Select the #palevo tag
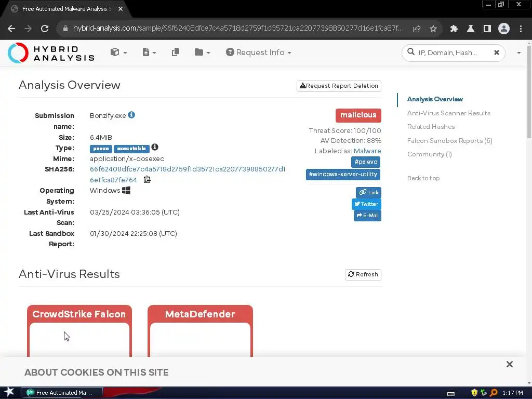Image resolution: width=532 pixels, height=399 pixels. [x=366, y=162]
